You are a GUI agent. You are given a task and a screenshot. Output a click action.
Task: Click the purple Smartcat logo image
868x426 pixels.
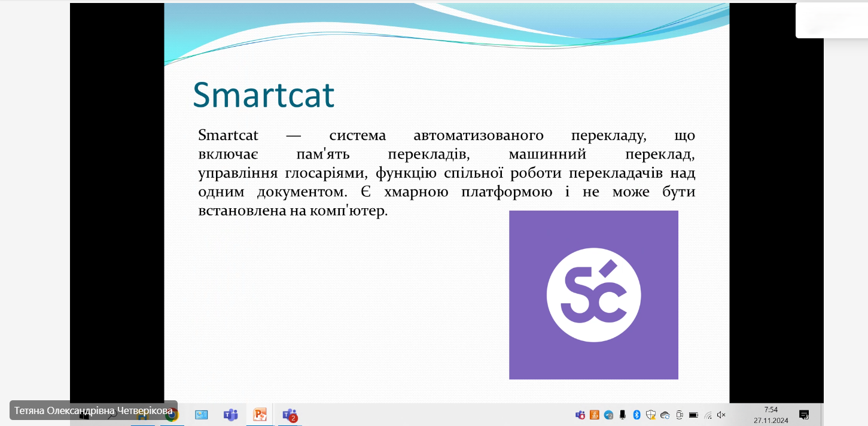click(593, 294)
